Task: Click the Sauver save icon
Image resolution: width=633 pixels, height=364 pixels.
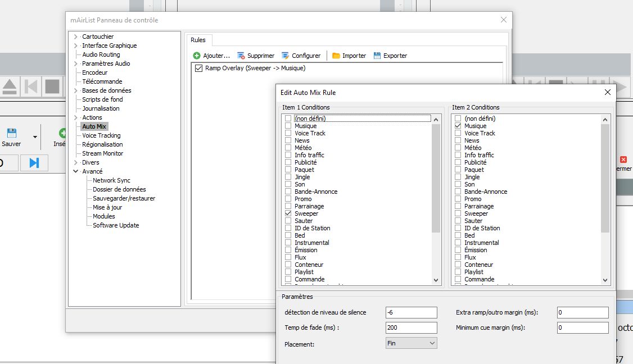Action: tap(11, 134)
